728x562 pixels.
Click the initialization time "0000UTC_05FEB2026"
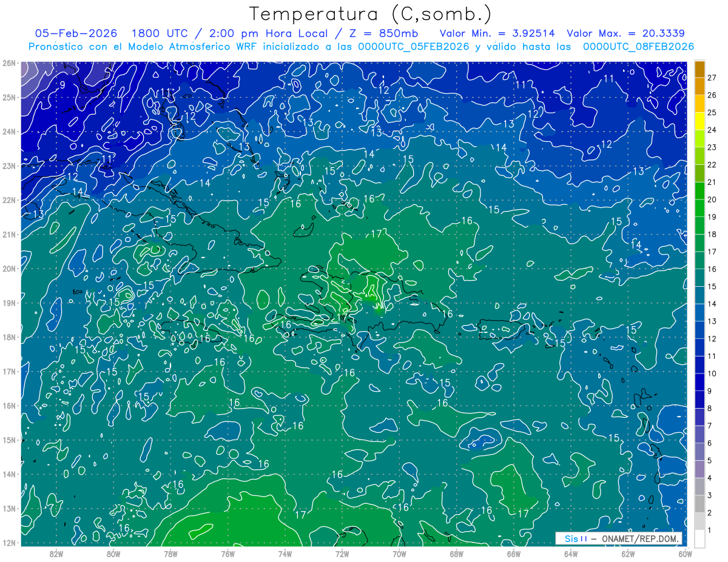click(x=414, y=47)
